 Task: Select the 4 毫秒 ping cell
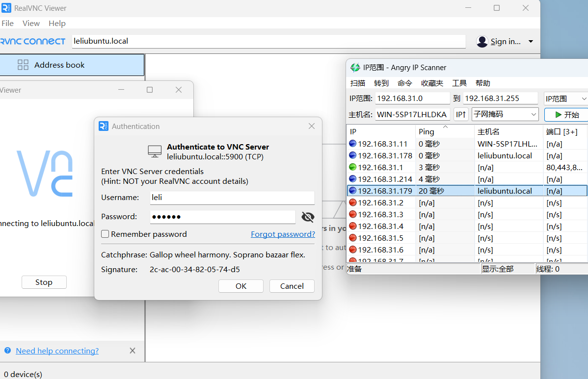click(x=445, y=179)
